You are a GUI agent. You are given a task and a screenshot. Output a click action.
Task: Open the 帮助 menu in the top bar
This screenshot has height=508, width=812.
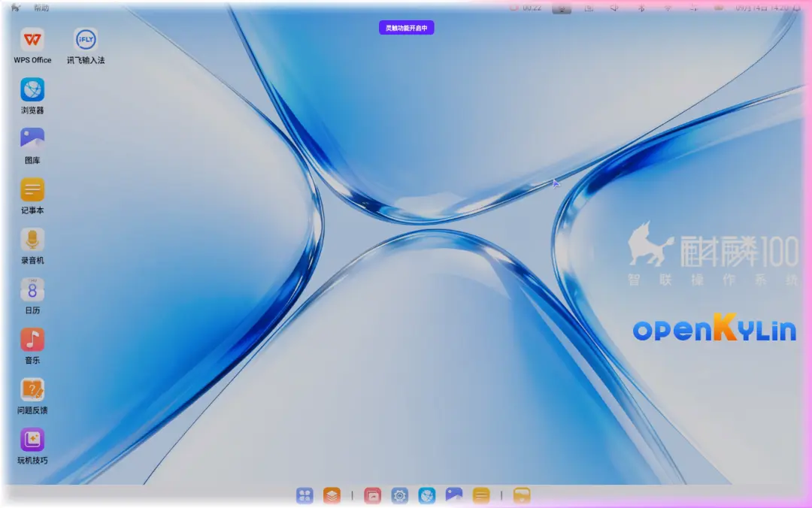[41, 8]
